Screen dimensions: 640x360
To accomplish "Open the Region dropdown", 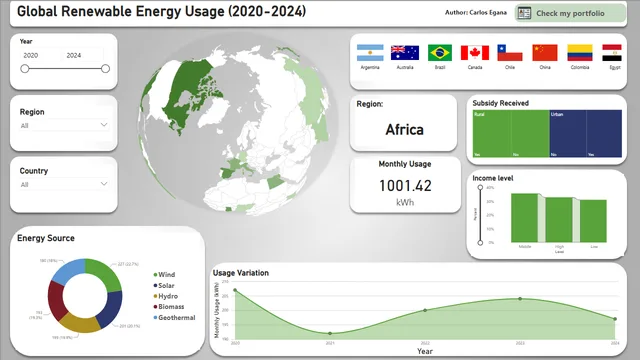I will (x=64, y=125).
